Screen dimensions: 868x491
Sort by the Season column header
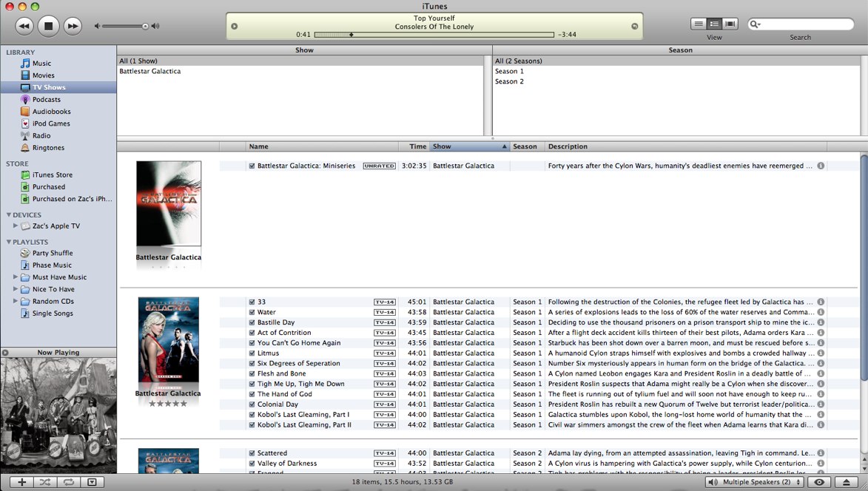(527, 146)
